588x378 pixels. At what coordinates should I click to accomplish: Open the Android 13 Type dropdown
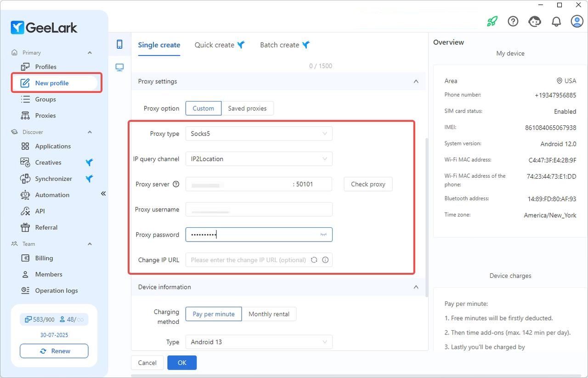[259, 342]
